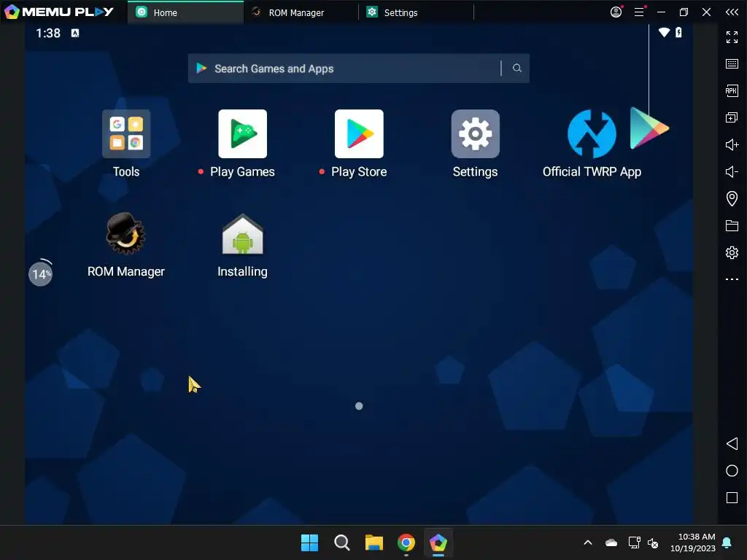747x560 pixels.
Task: Open the MEmu account profile icon
Action: tap(616, 12)
